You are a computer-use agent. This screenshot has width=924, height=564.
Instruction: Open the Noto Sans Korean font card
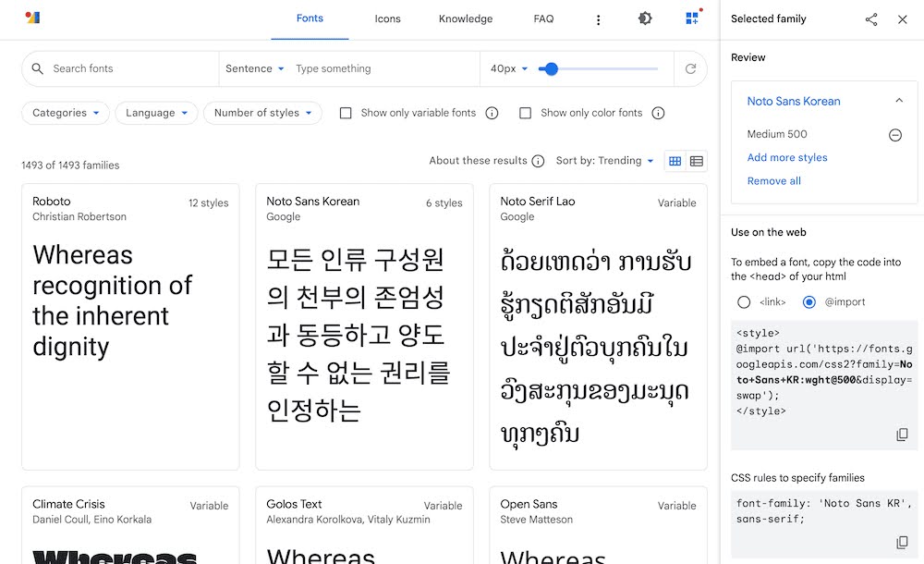[x=364, y=326]
